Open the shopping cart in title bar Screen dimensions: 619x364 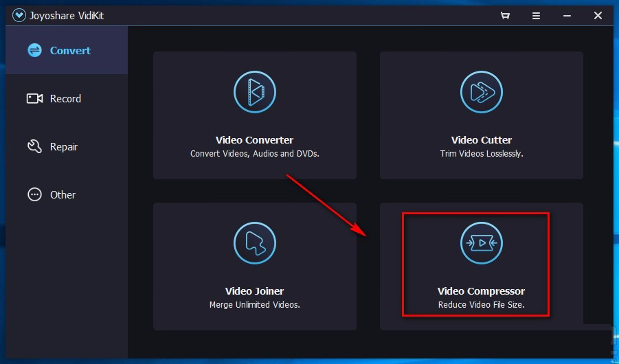click(505, 16)
